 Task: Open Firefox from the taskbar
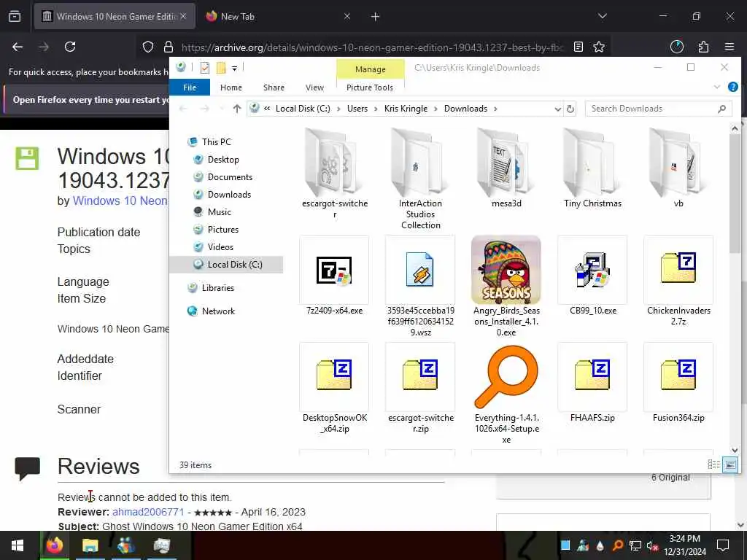[54, 545]
